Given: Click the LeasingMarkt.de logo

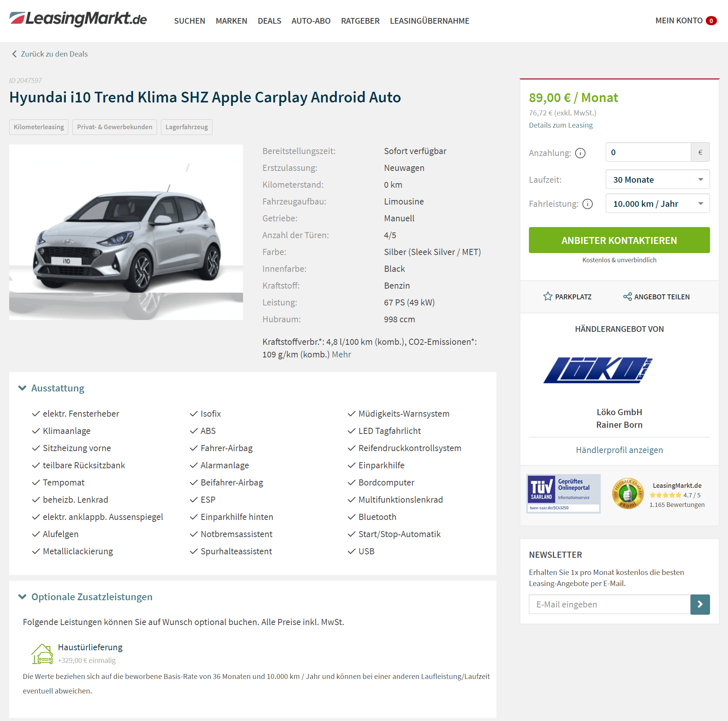Looking at the screenshot, I should tap(78, 19).
